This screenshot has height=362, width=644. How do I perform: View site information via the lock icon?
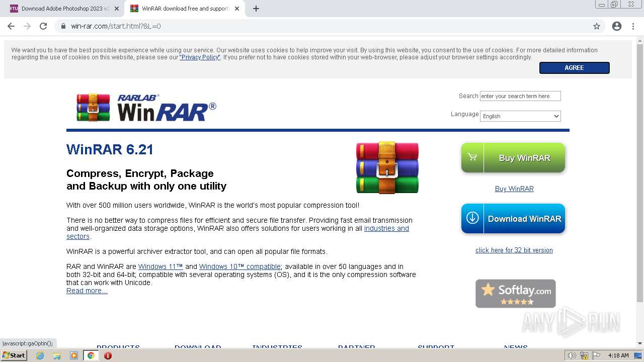point(63,26)
